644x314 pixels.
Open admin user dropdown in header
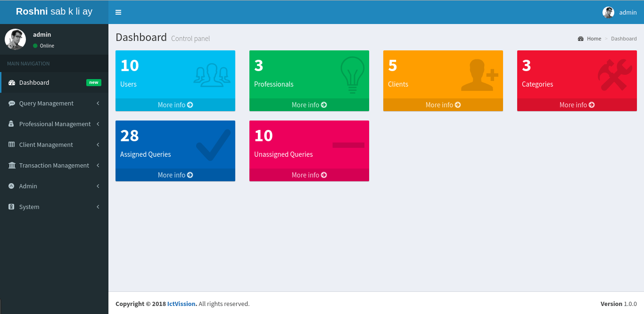pyautogui.click(x=619, y=12)
